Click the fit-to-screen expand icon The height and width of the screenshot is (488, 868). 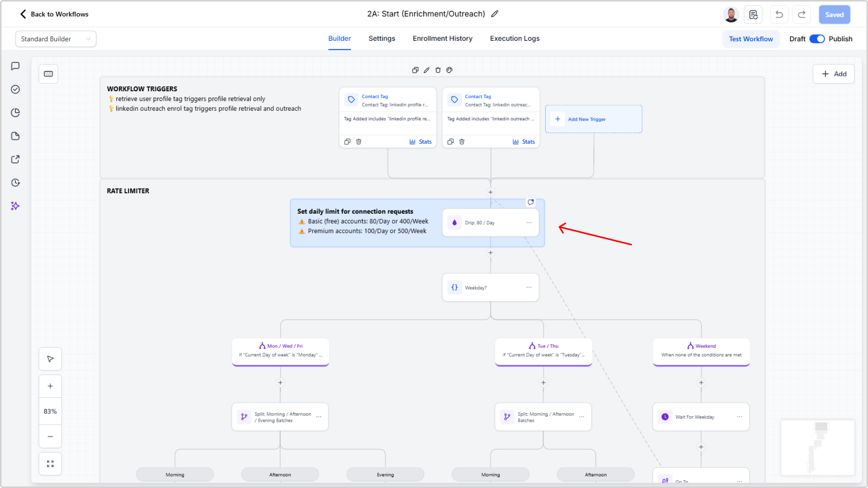[50, 464]
